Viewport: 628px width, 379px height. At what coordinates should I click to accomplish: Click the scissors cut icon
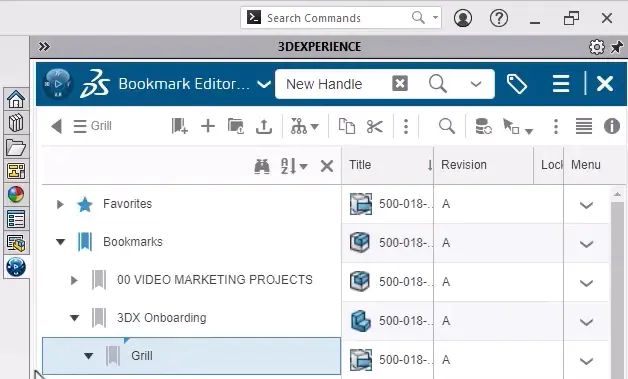(x=374, y=127)
